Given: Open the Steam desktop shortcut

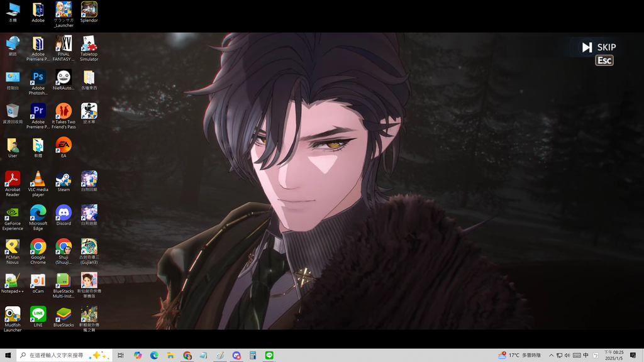Looking at the screenshot, I should coord(64,182).
